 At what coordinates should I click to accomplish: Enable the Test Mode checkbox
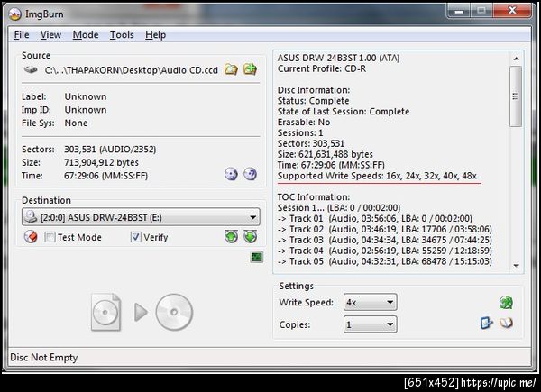[x=50, y=237]
